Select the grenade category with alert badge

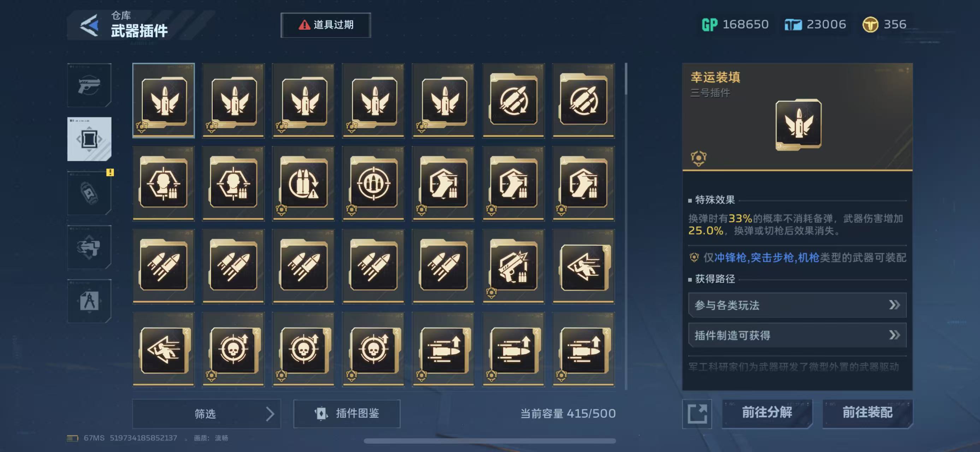89,193
